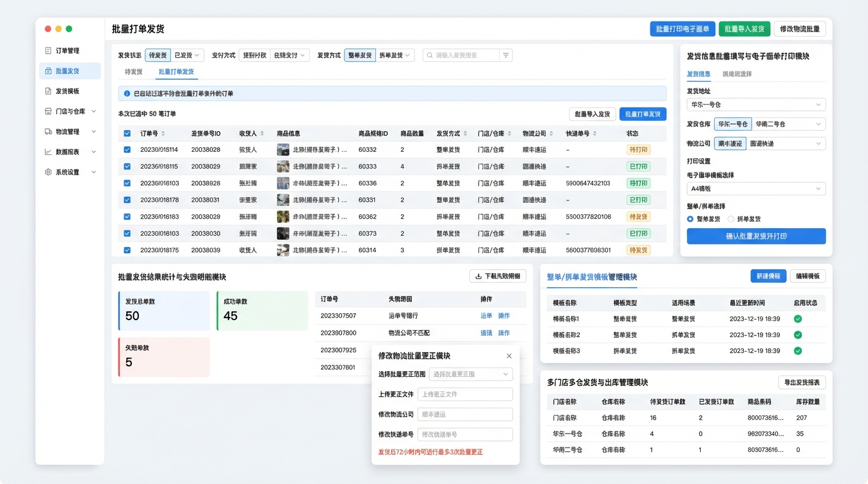Switch to the 待发货 tab

(134, 72)
